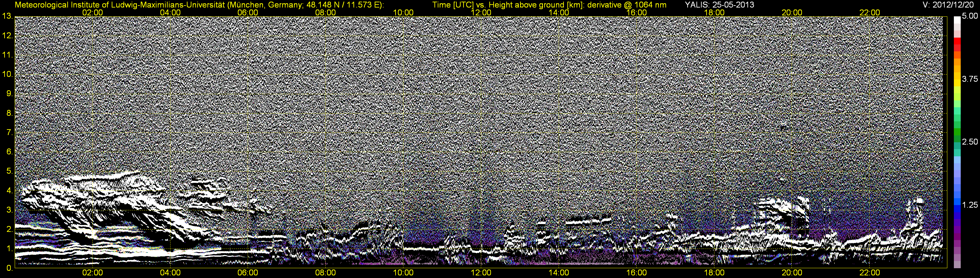Select 12:00 on the top time axis
This screenshot has height=278, width=980.
[x=481, y=12]
